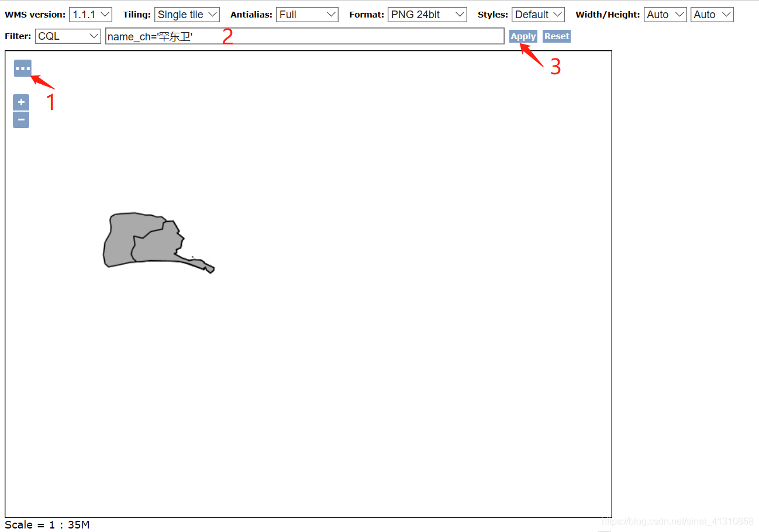Click the WMS version label

point(34,14)
